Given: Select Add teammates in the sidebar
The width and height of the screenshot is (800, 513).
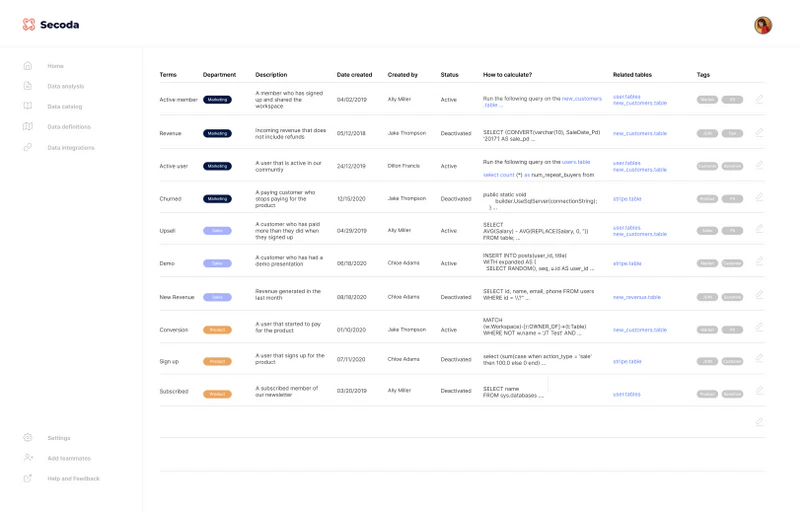Looking at the screenshot, I should [69, 458].
